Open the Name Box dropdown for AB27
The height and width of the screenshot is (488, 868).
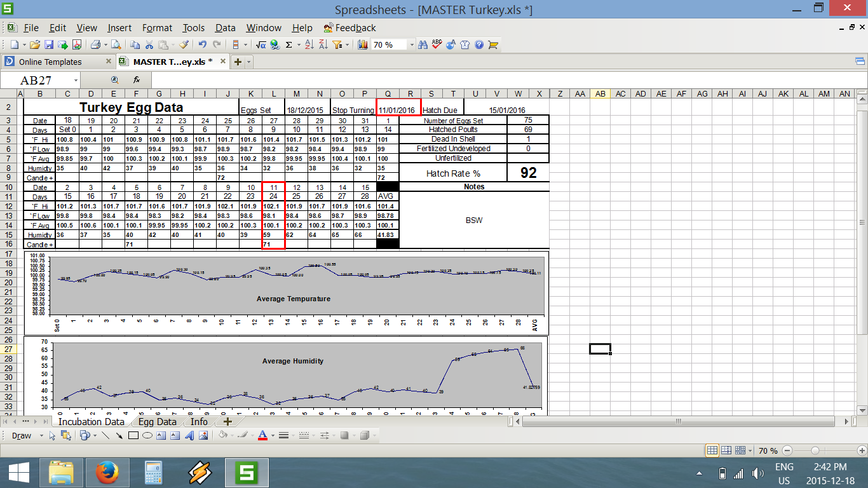(76, 80)
